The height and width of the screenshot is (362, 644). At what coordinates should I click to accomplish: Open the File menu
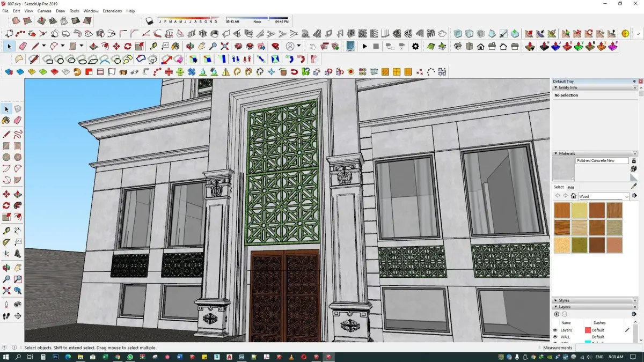pos(5,11)
